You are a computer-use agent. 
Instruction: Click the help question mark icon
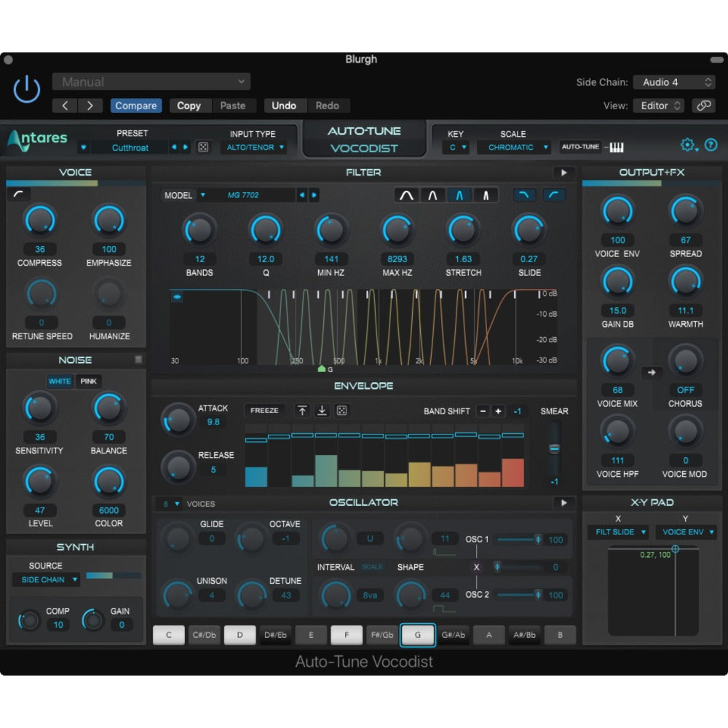pos(711,145)
